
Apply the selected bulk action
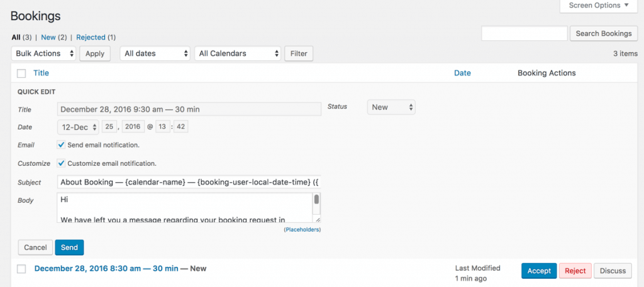[95, 53]
